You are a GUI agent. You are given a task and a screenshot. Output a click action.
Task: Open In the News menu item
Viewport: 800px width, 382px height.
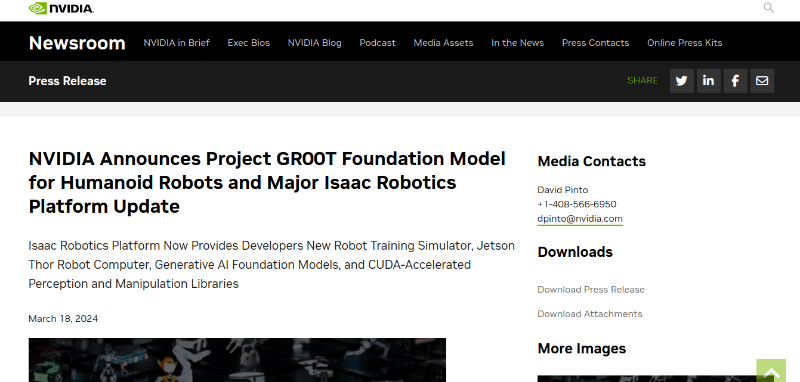click(x=517, y=43)
